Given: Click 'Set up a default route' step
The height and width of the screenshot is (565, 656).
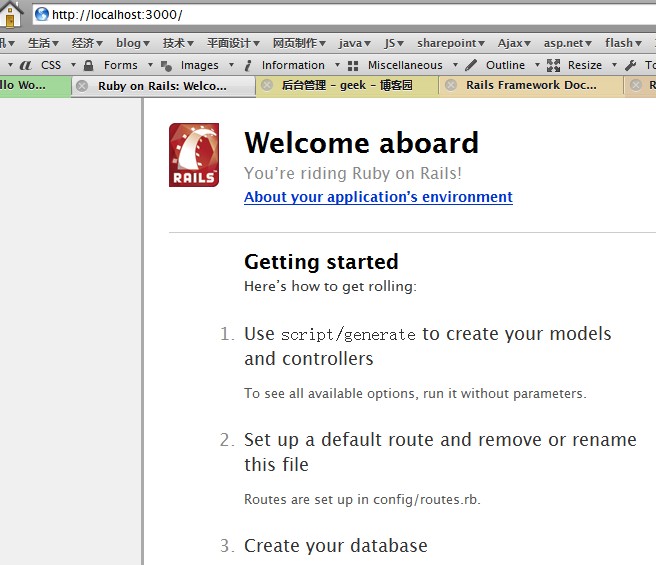Looking at the screenshot, I should click(x=440, y=452).
